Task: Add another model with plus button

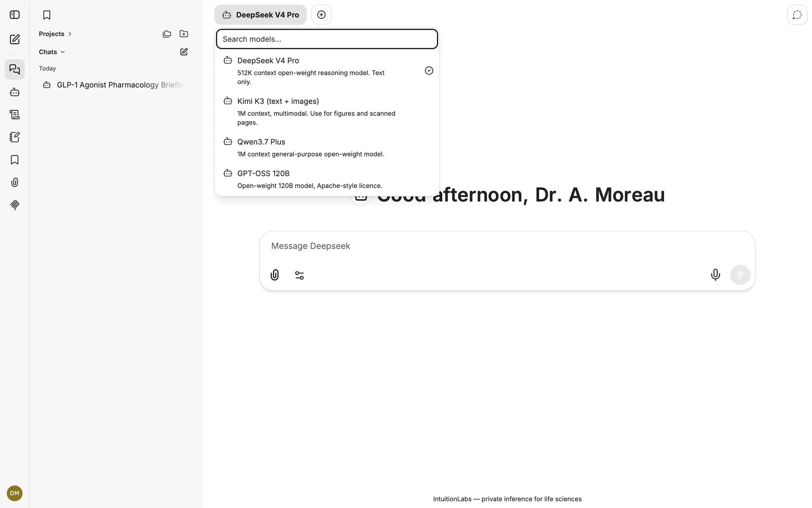Action: point(321,15)
